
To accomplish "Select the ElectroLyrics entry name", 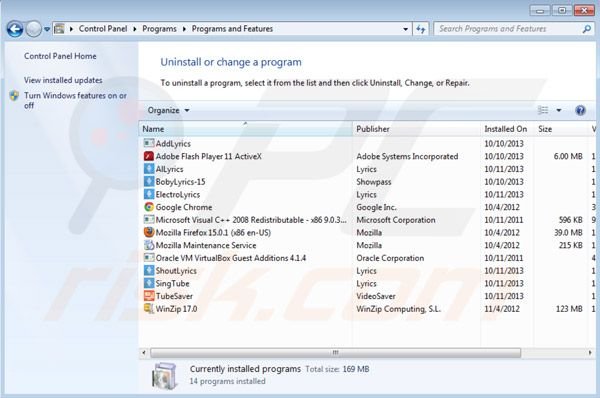I will coord(178,194).
